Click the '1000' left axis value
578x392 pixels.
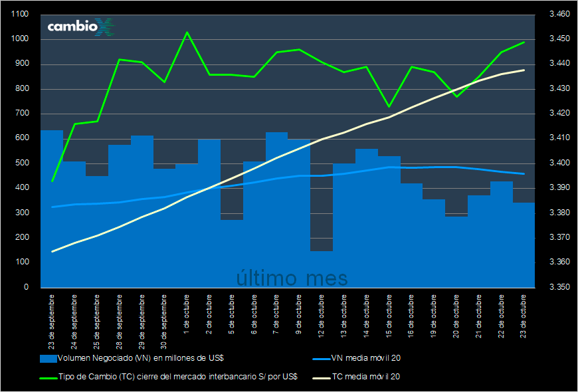tap(20, 39)
